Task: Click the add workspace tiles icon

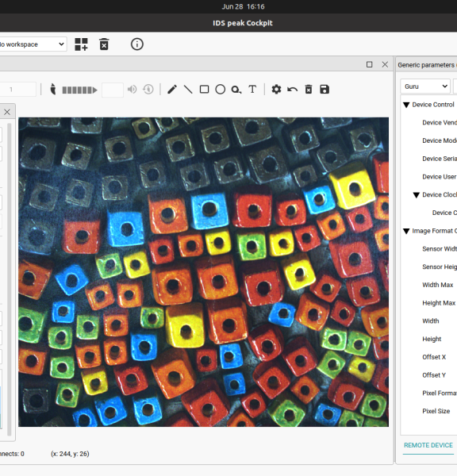Action: [x=82, y=44]
